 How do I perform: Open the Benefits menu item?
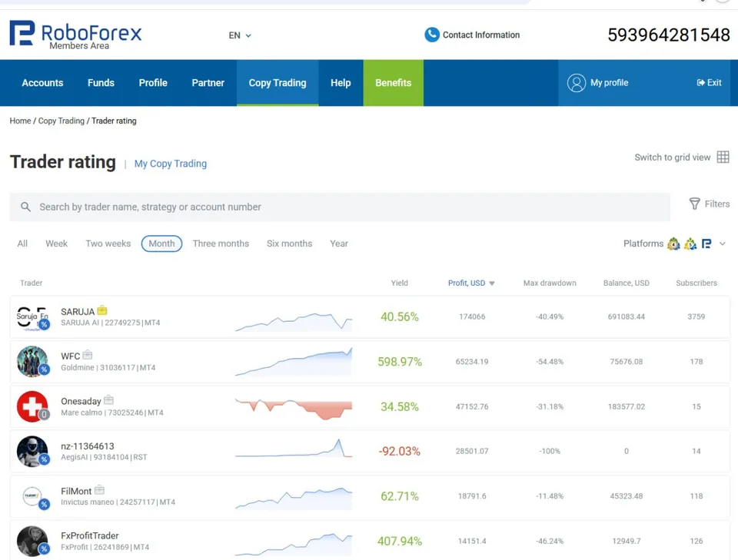coord(393,83)
